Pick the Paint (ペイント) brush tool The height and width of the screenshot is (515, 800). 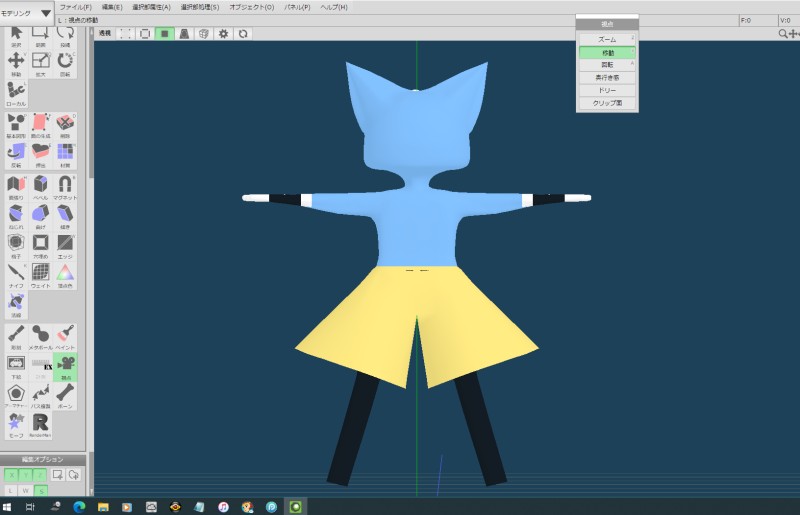(x=65, y=335)
